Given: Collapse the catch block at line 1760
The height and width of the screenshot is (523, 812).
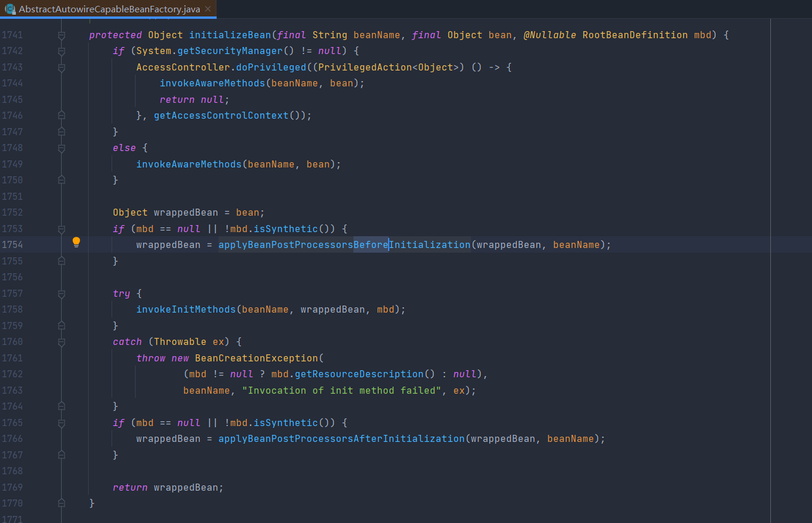Looking at the screenshot, I should coord(62,342).
